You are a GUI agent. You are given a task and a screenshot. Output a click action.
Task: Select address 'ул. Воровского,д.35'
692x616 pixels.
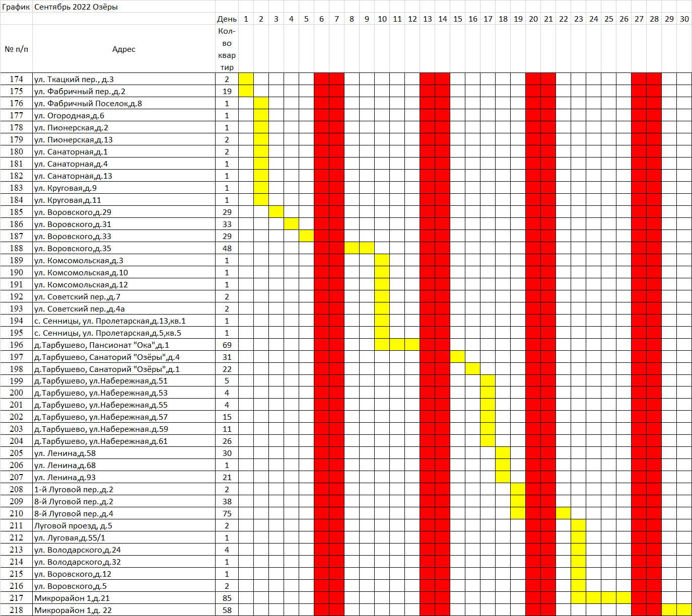[124, 248]
